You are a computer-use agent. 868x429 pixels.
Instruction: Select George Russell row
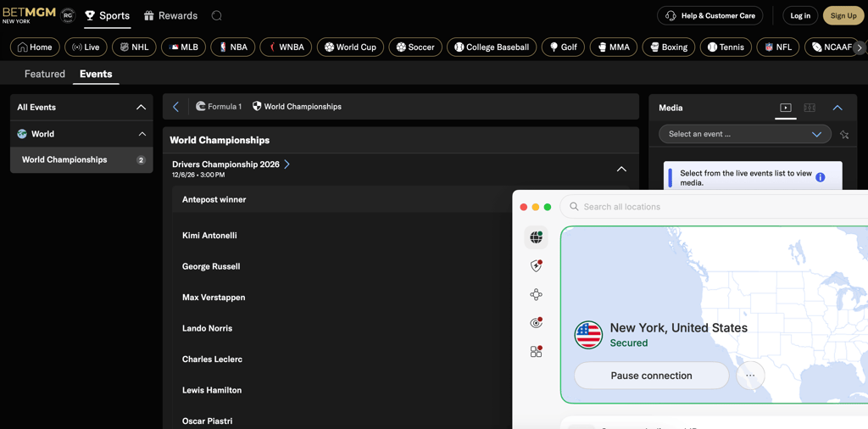(342, 267)
